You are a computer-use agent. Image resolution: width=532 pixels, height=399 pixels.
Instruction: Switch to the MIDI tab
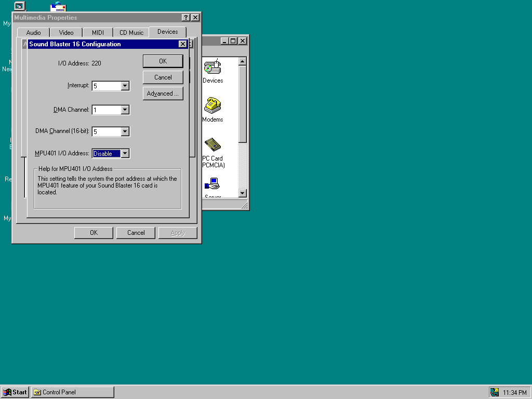coord(98,32)
